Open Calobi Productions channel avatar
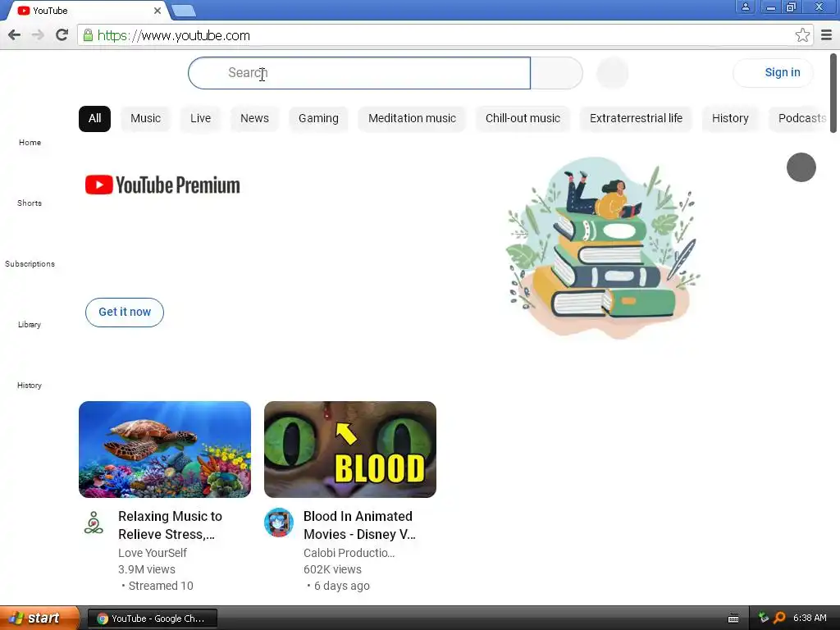Image resolution: width=840 pixels, height=630 pixels. coord(279,523)
